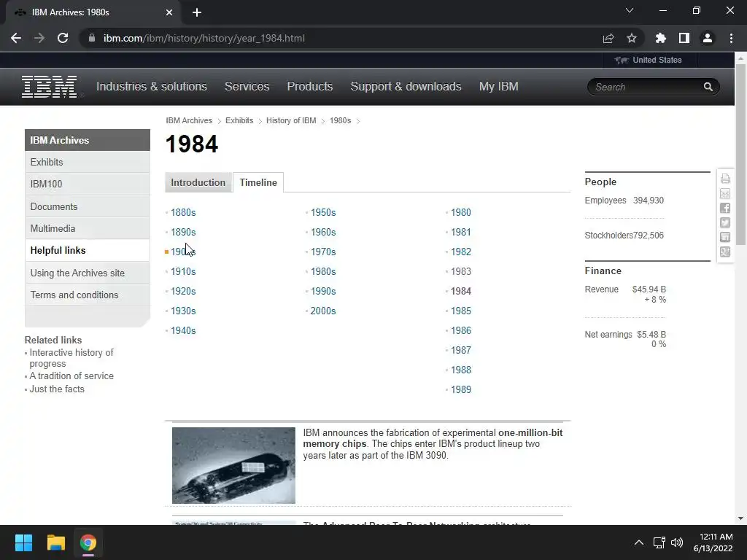Viewport: 747px width, 560px height.
Task: Click the 1980s breadcrumb
Action: click(x=340, y=120)
